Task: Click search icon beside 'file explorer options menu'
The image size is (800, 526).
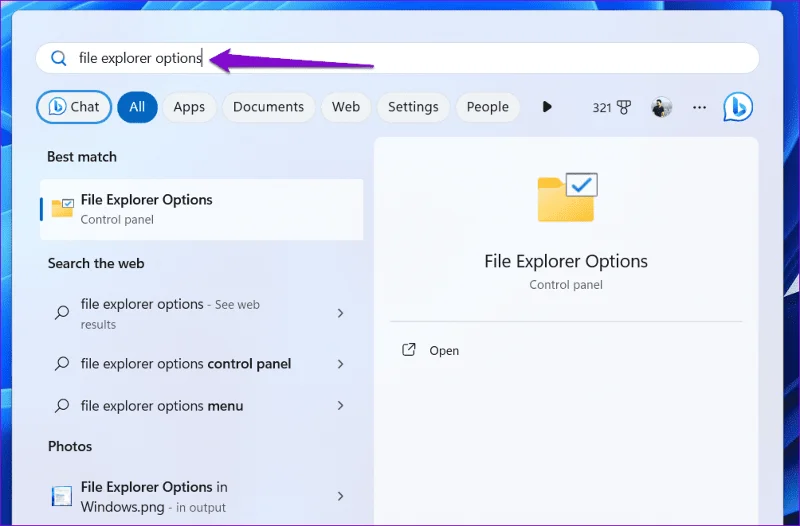Action: pos(62,406)
